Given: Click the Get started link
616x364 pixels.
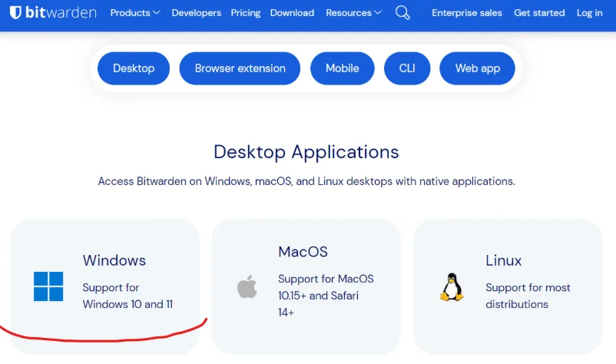Looking at the screenshot, I should [x=539, y=13].
